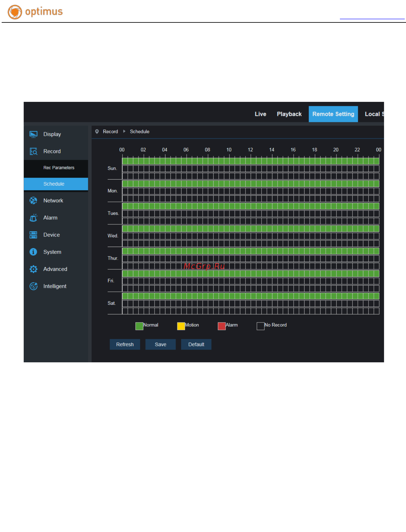Click the Alarm siren icon
Screen dimensions: 406x532
[x=33, y=218]
